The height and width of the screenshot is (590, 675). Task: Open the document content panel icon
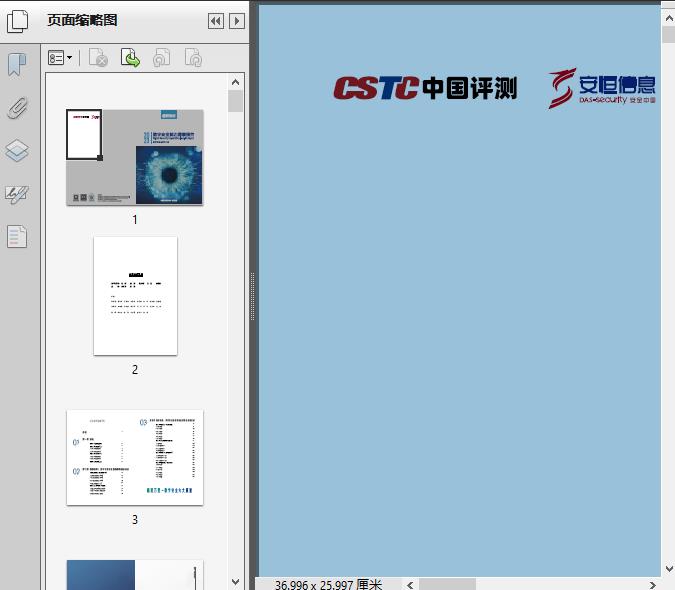point(17,236)
